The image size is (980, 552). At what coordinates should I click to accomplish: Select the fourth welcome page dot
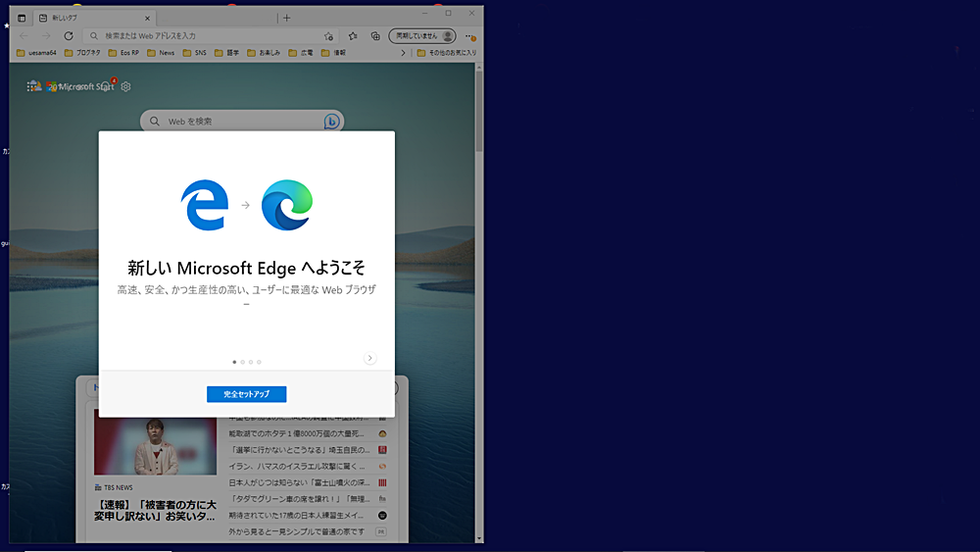(x=259, y=362)
